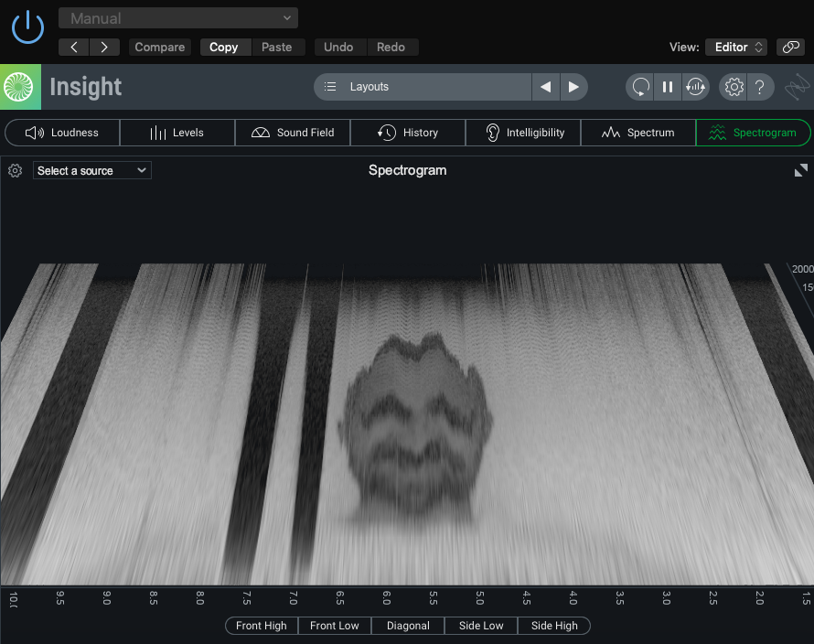The width and height of the screenshot is (814, 644).
Task: Select the Front High camera view
Action: click(x=262, y=626)
